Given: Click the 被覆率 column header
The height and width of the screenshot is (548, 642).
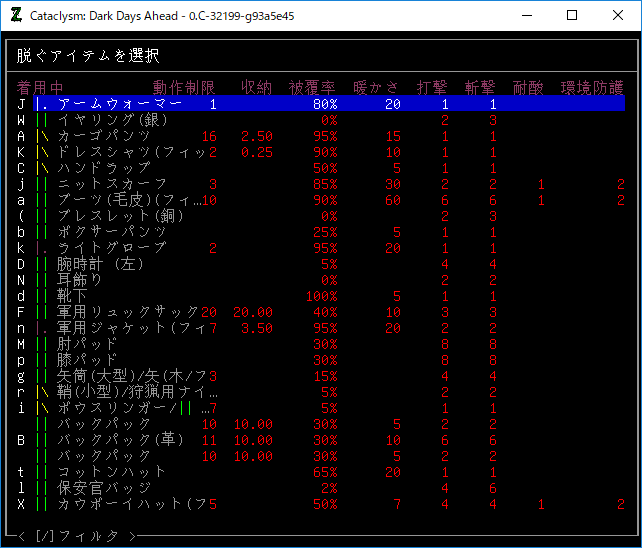Looking at the screenshot, I should point(312,87).
